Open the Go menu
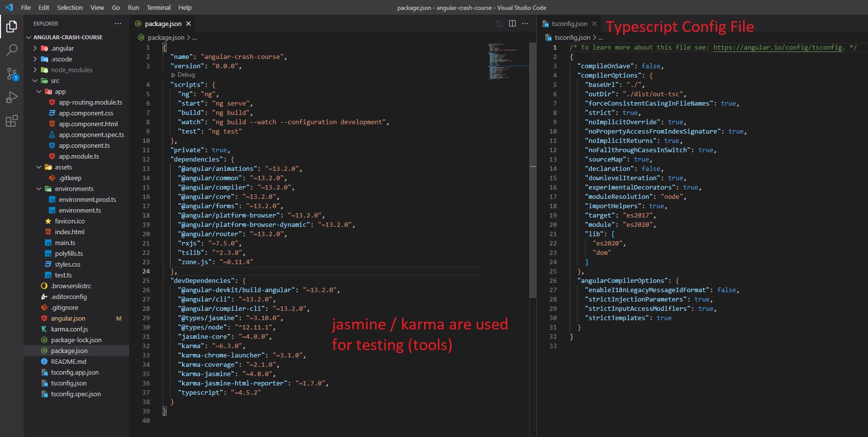 pyautogui.click(x=116, y=7)
